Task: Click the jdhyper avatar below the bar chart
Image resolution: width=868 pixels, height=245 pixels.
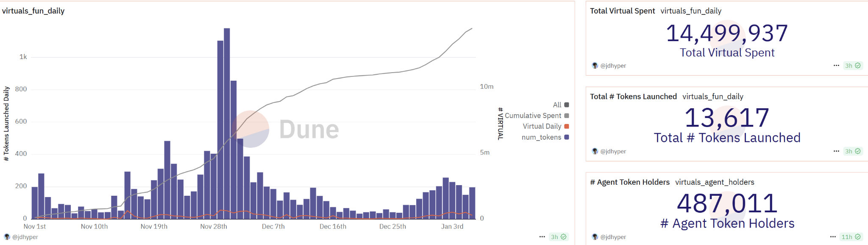Action: [x=7, y=237]
